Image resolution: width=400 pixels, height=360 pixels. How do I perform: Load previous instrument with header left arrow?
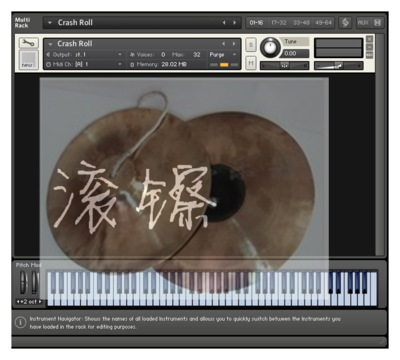(x=224, y=44)
